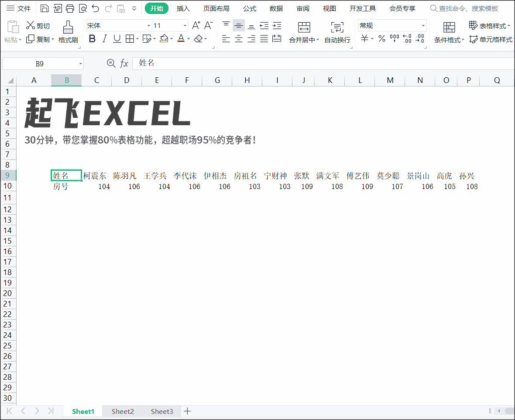515x420 pixels.
Task: Toggle Underline formatting
Action: pyautogui.click(x=117, y=39)
